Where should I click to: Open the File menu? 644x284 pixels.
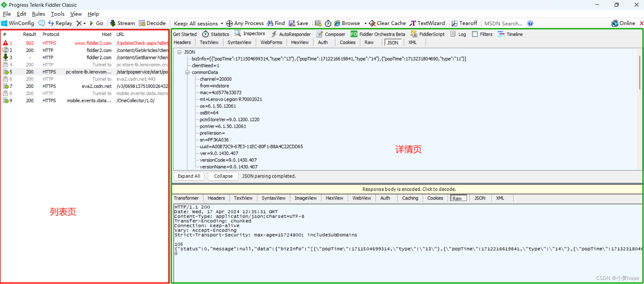[7, 14]
